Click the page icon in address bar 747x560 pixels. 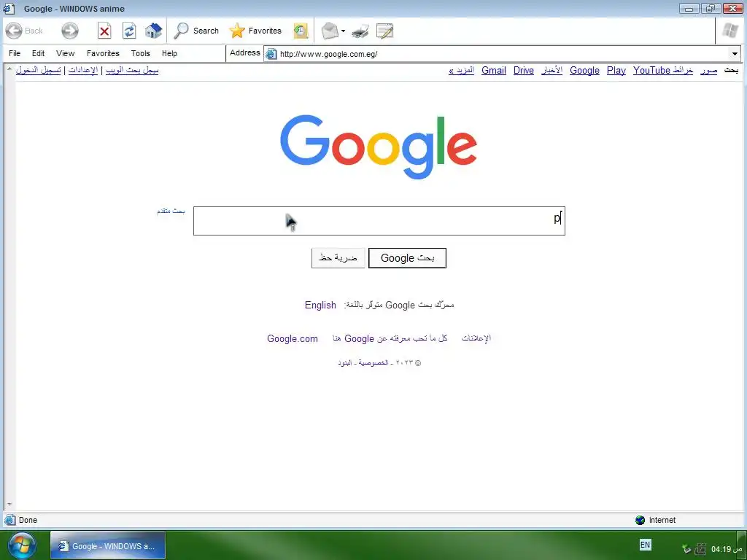click(271, 54)
